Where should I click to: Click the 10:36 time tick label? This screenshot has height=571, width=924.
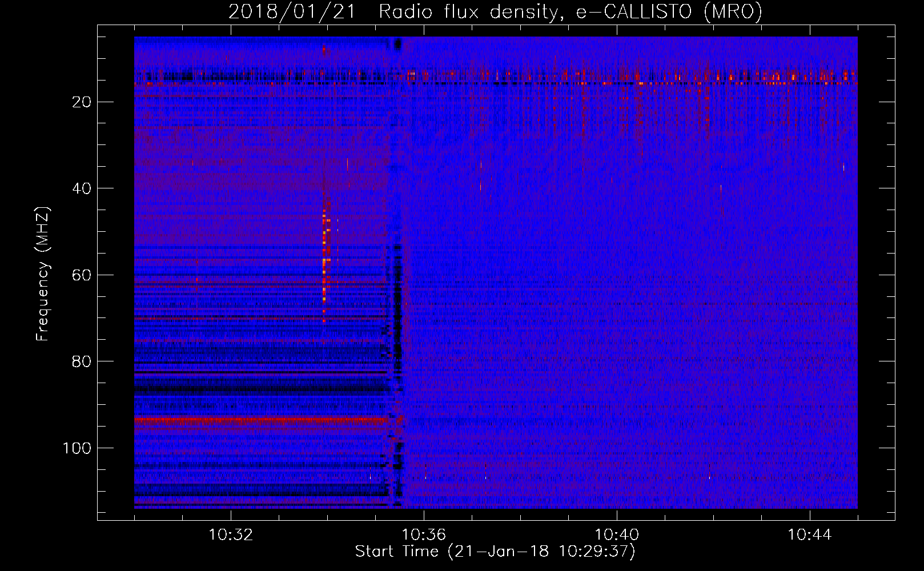point(424,535)
